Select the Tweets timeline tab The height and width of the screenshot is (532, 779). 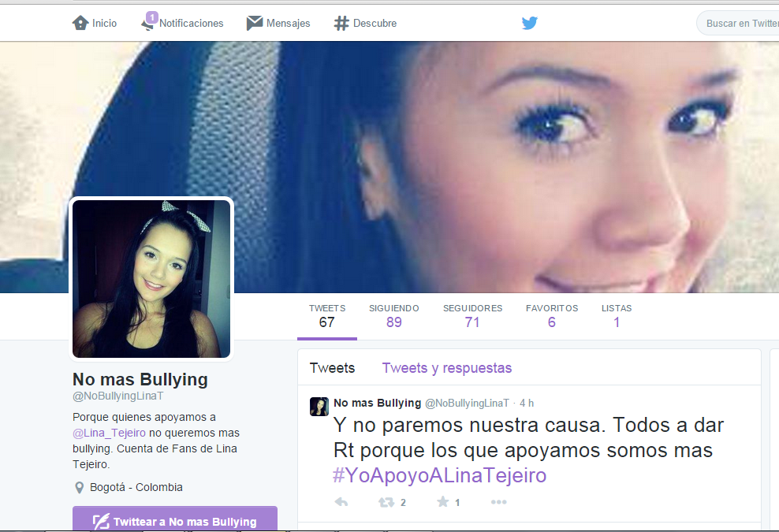[x=332, y=368]
